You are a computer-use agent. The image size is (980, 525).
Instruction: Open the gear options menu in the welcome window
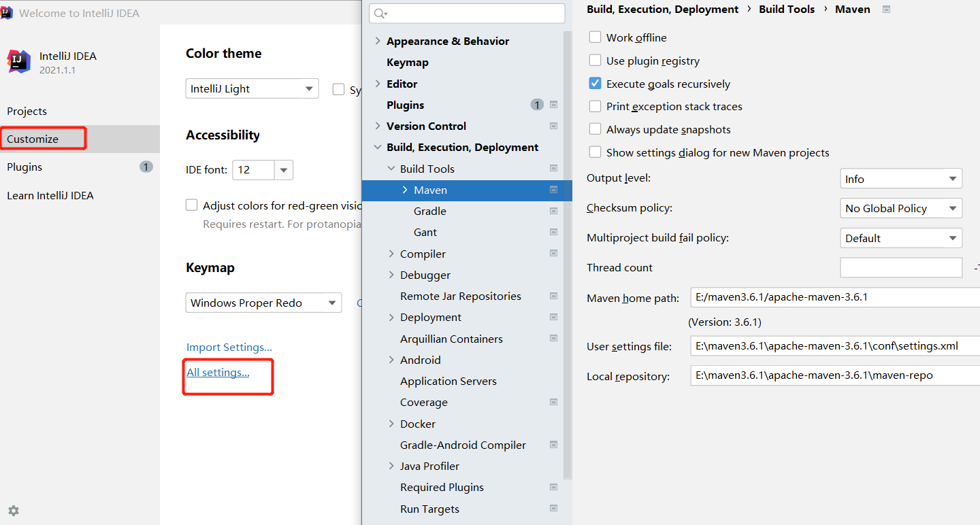(x=14, y=511)
